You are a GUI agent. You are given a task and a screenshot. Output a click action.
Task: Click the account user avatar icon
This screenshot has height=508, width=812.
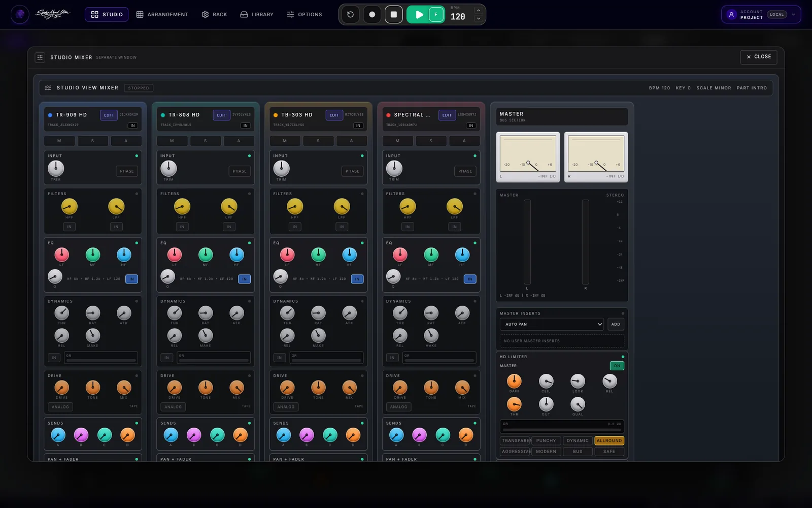tap(731, 15)
